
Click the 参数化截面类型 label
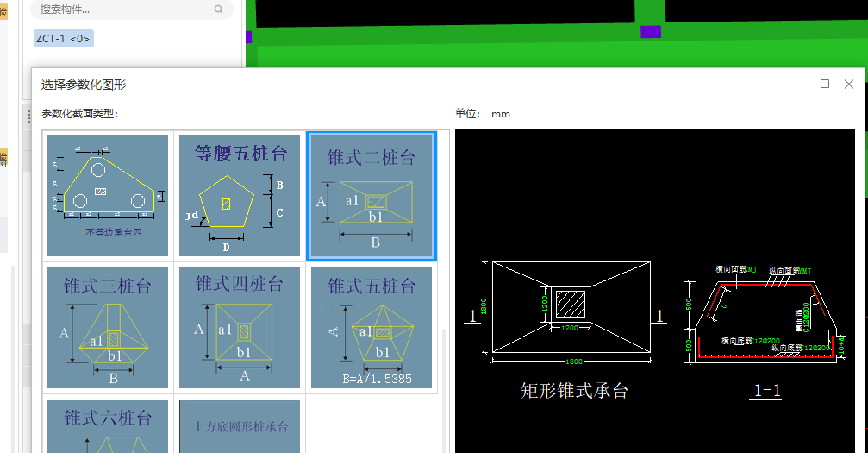pyautogui.click(x=79, y=114)
